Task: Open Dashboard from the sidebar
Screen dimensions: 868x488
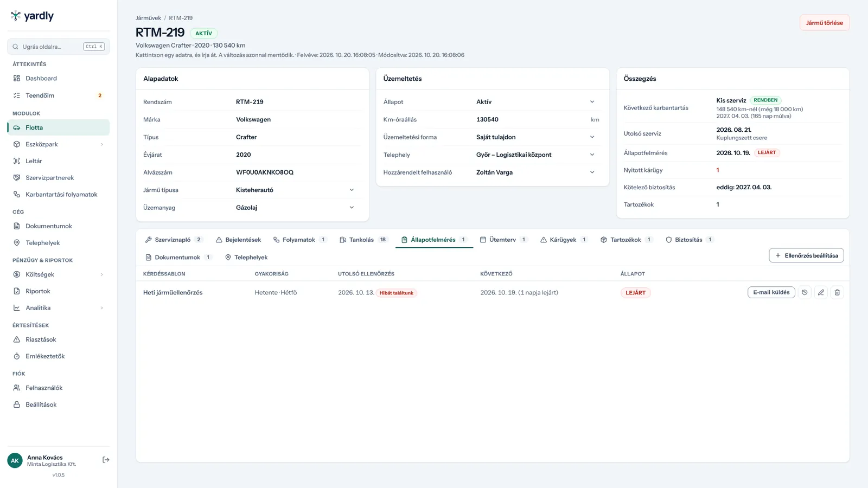Action: pos(59,78)
